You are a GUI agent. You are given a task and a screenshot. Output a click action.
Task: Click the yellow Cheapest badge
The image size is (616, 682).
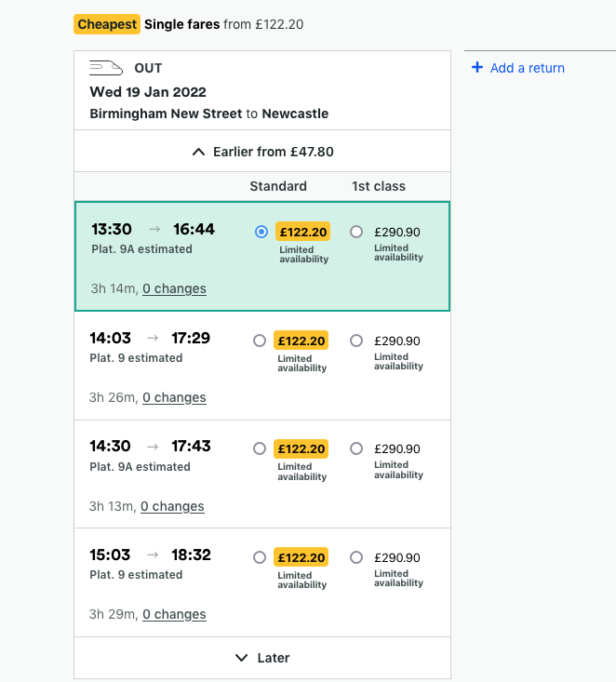click(107, 24)
